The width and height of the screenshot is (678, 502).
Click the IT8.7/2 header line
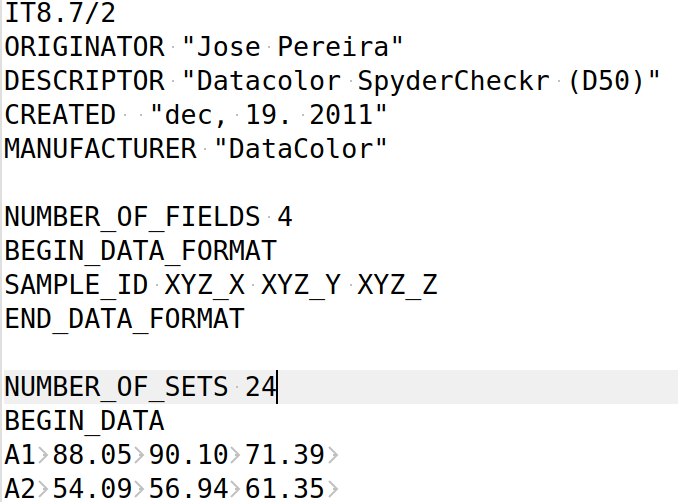coord(60,13)
